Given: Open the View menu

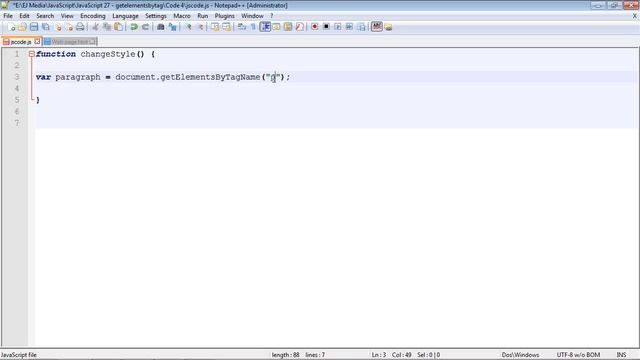Looking at the screenshot, I should 67,16.
